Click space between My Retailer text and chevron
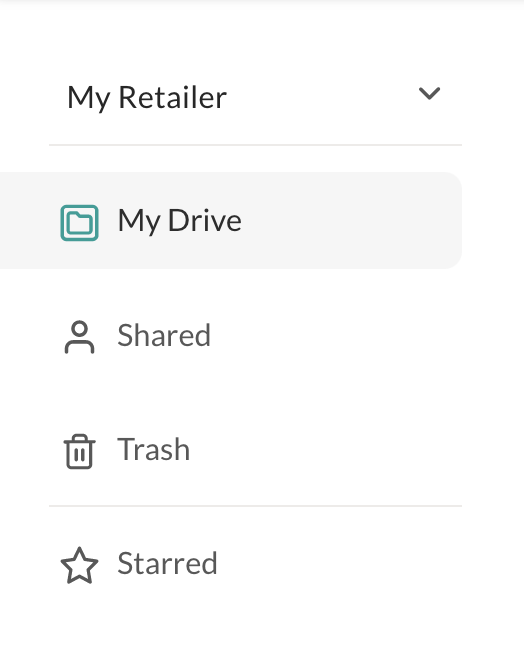The height and width of the screenshot is (654, 524). pos(322,97)
